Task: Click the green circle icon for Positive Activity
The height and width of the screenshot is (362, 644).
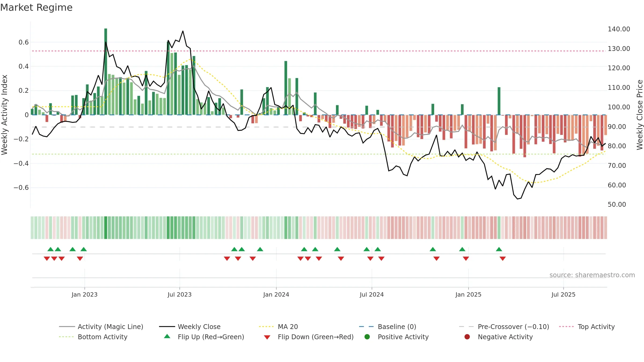Action: 367,337
